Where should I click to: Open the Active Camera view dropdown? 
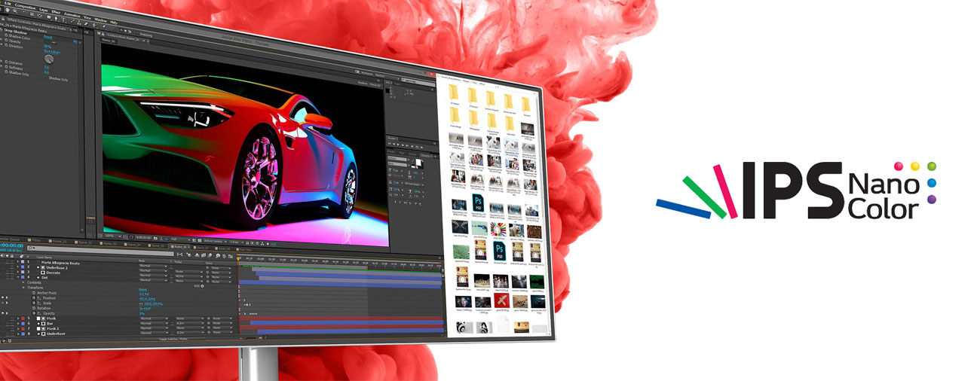(215, 241)
